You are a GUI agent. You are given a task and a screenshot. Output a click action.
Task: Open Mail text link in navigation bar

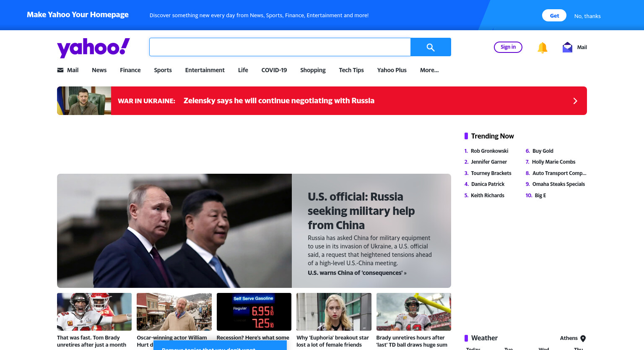pos(73,70)
